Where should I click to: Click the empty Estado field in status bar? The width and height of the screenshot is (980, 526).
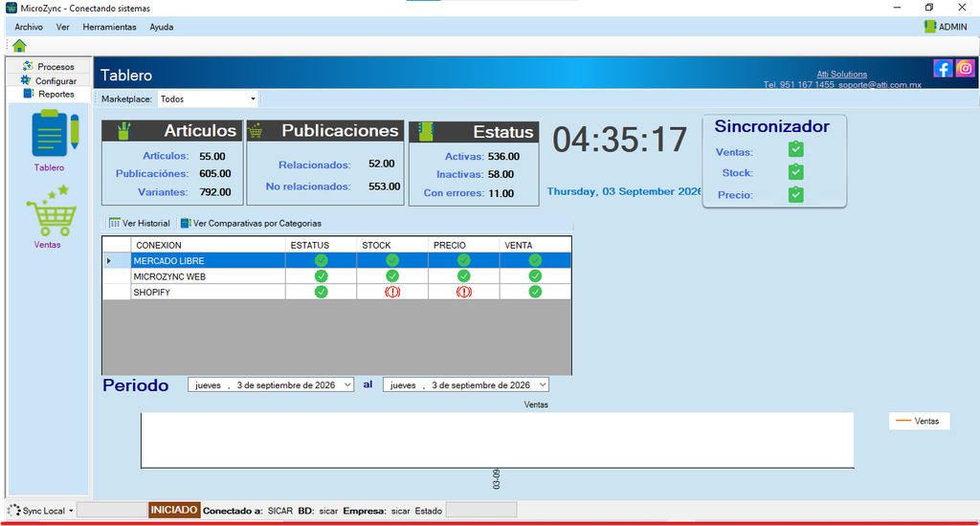481,510
